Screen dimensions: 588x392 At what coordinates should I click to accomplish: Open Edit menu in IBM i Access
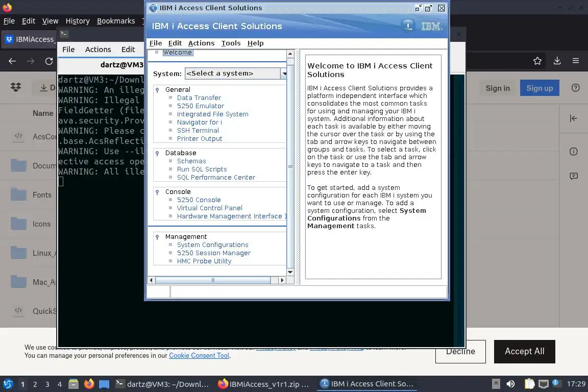175,43
